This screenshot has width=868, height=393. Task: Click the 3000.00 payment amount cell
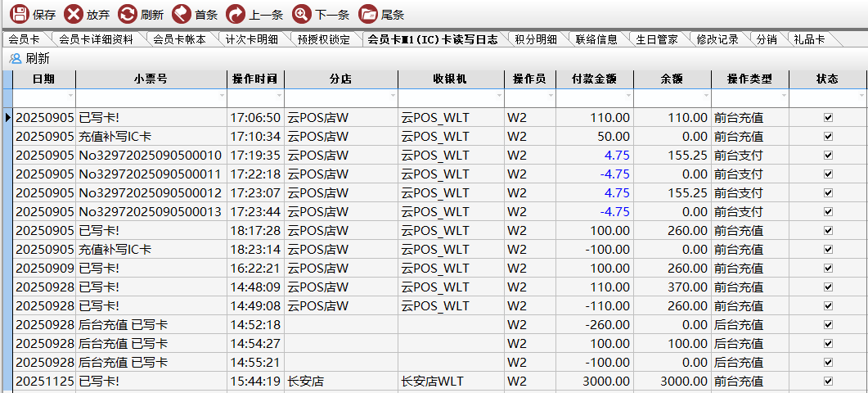click(595, 382)
